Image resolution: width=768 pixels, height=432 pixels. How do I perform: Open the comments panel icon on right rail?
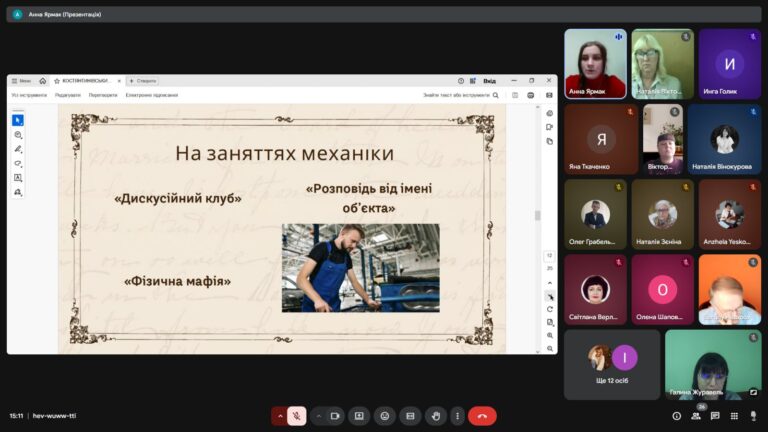point(550,127)
